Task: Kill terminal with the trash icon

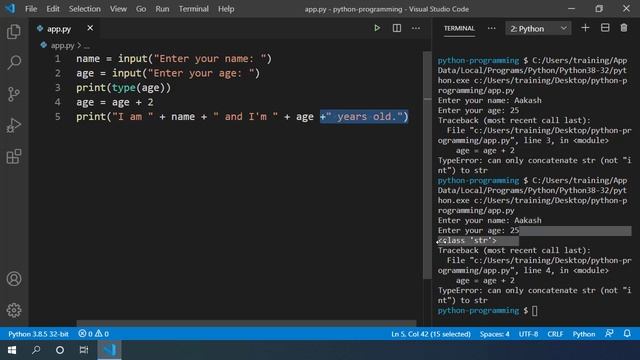Action: click(x=624, y=28)
